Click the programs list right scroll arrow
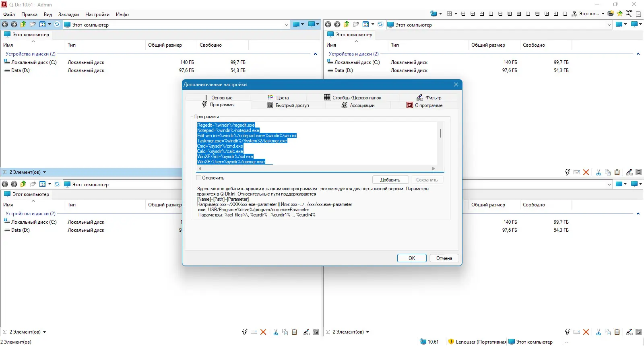Viewport: 644px width, 346px height. (x=433, y=169)
